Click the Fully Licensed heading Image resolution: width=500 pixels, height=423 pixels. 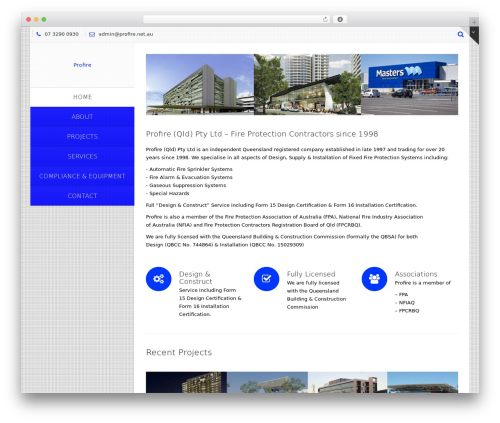point(311,274)
